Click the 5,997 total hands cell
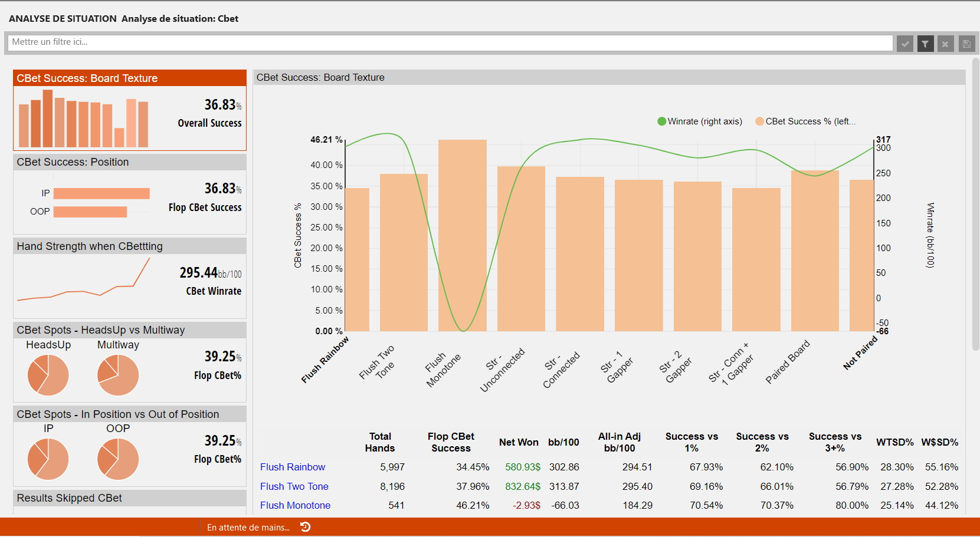Image resolution: width=980 pixels, height=537 pixels. click(392, 467)
